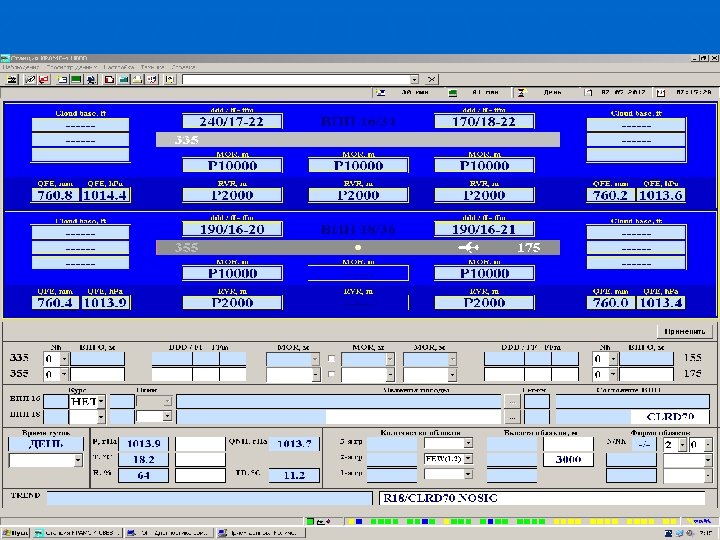Screen dimensions: 720x540
Task: Click the Пуск start button
Action: (x=15, y=533)
